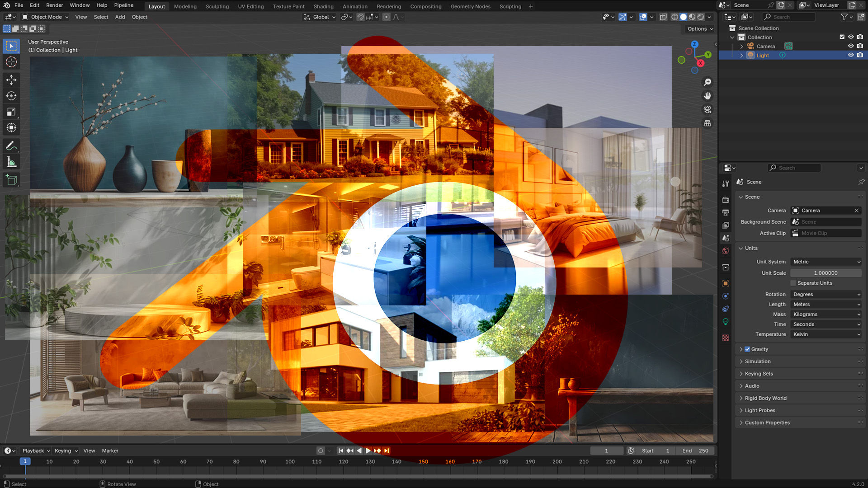The height and width of the screenshot is (488, 868).
Task: Select the Move tool
Action: [11, 80]
